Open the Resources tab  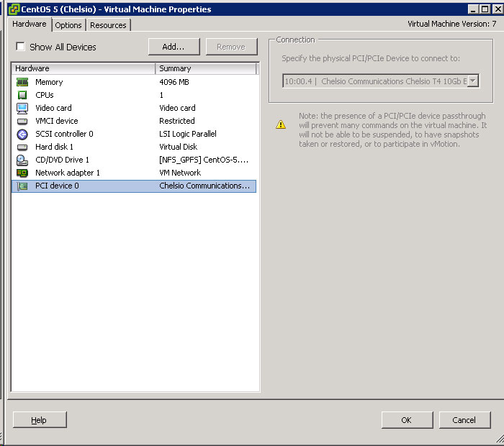tap(108, 25)
